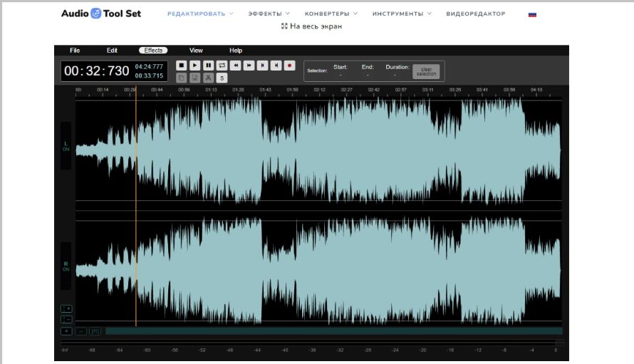Click the red Record button

290,65
